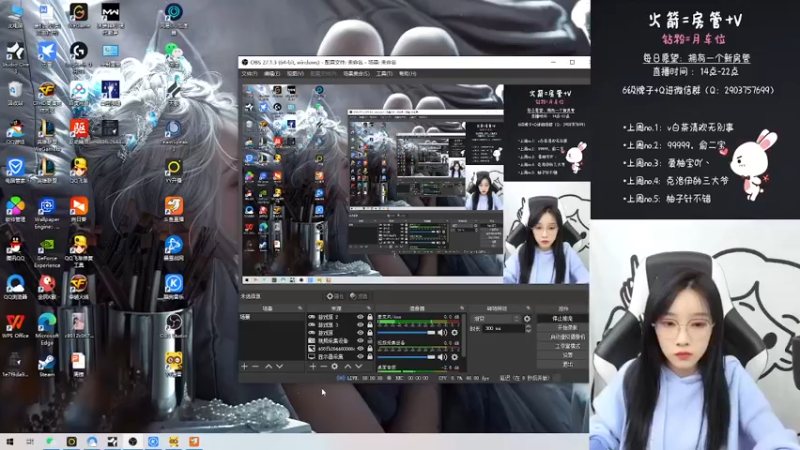Image resolution: width=800 pixels, height=450 pixels.
Task: Increase transition duration with the up arrow
Action: 528,327
